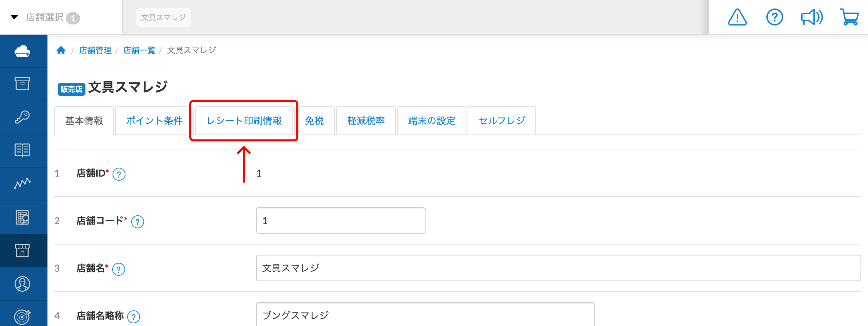This screenshot has width=868, height=326.
Task: Open help via top question-mark icon
Action: (775, 17)
